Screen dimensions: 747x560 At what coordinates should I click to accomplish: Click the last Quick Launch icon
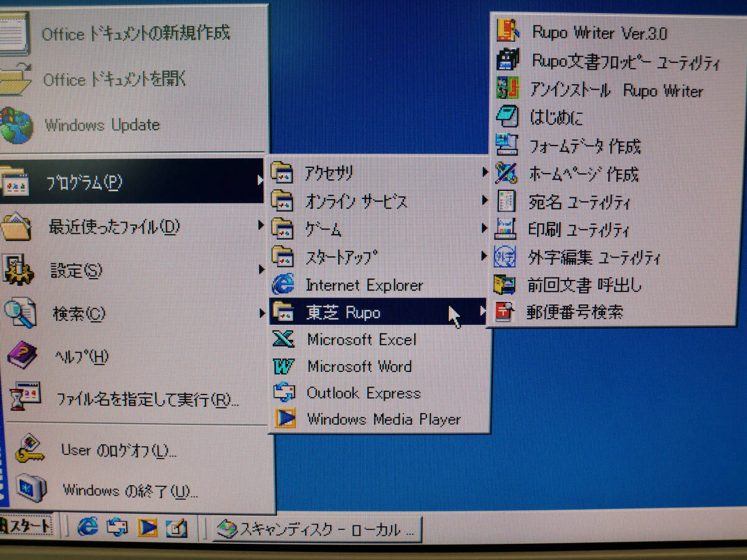coord(177,528)
